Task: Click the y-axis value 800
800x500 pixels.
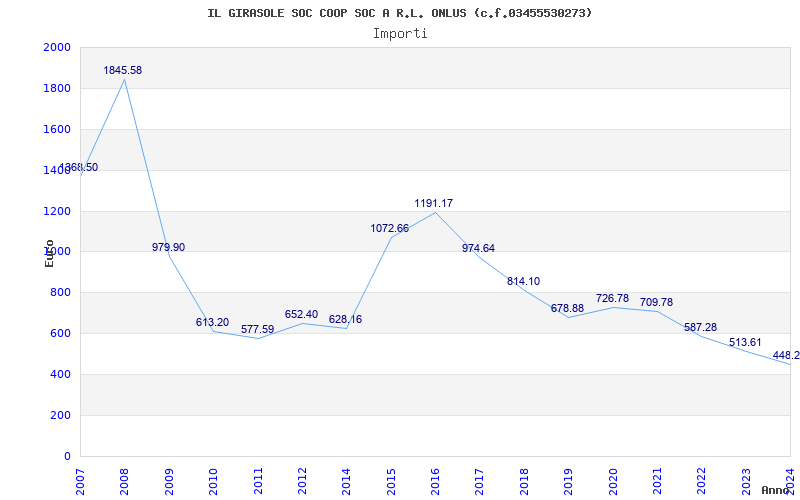Action: [x=60, y=292]
